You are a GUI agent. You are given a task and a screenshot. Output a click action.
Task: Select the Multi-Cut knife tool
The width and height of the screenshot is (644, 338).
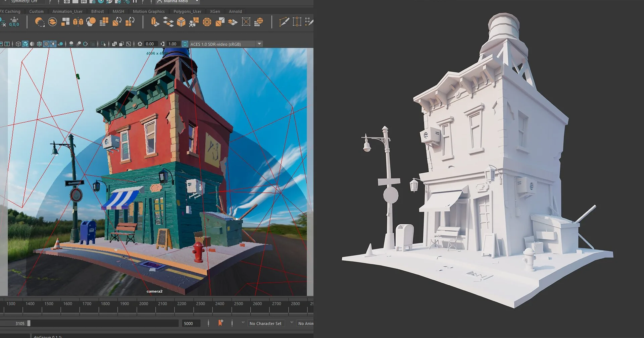coord(284,22)
